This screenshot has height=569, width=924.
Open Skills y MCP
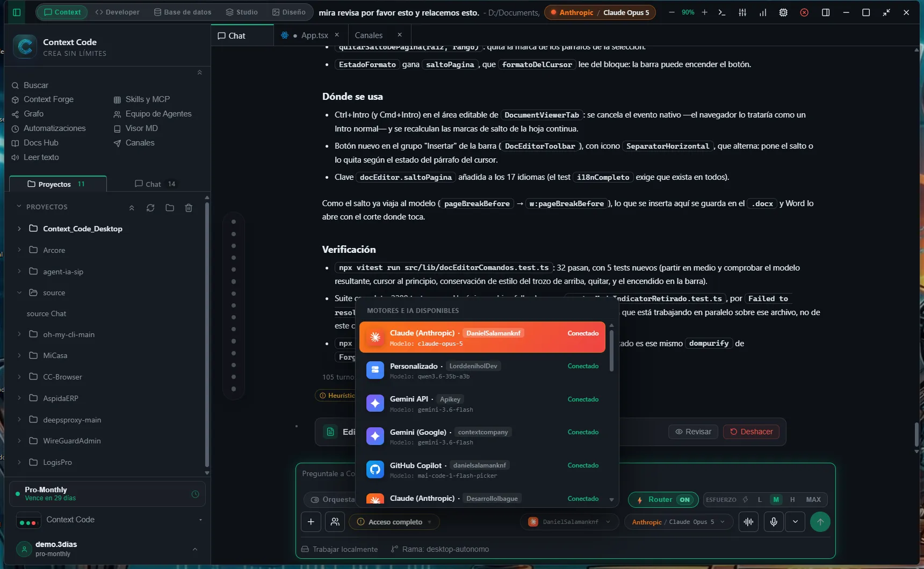(x=142, y=99)
